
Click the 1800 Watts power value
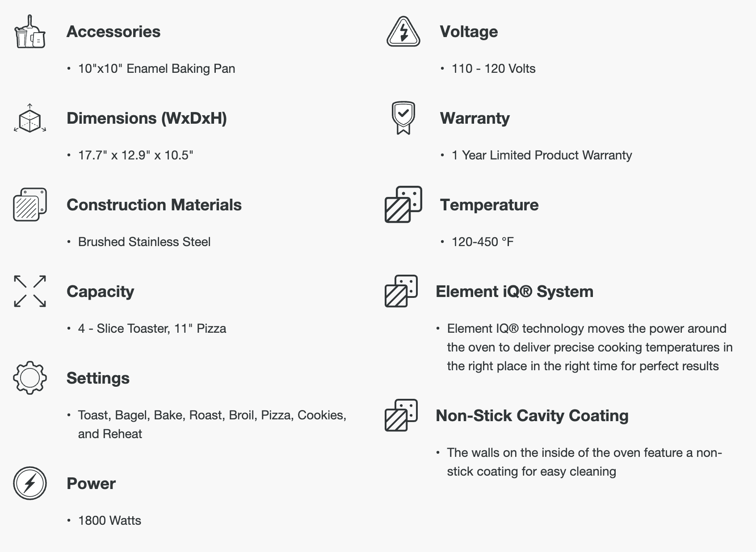click(109, 521)
